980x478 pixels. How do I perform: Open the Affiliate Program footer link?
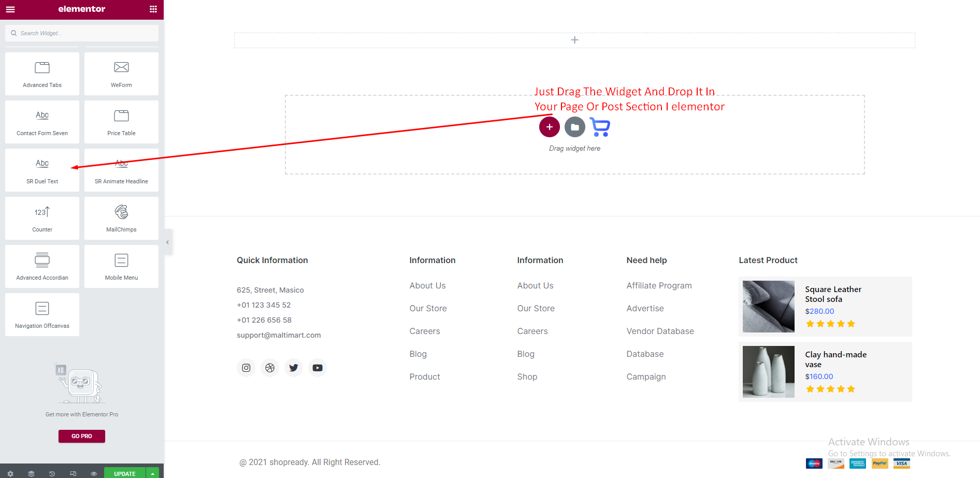[659, 285]
